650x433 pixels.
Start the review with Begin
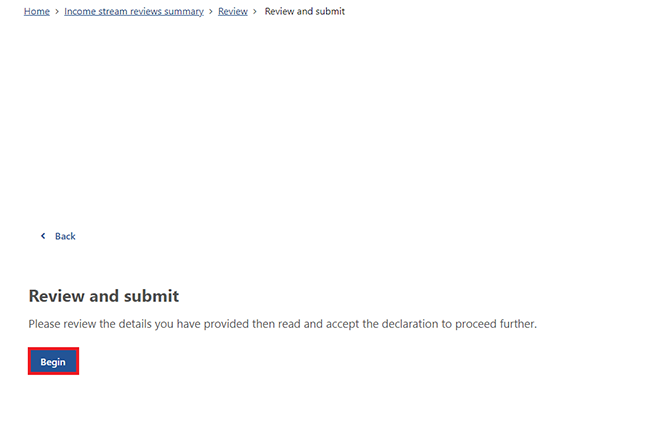click(x=53, y=361)
